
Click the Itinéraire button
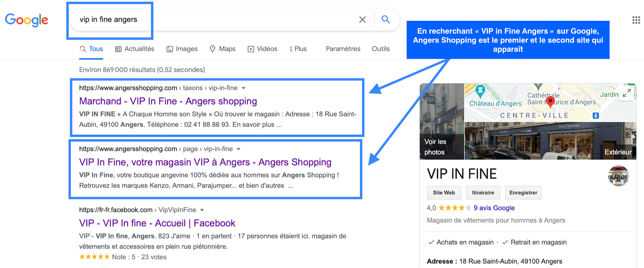[483, 193]
